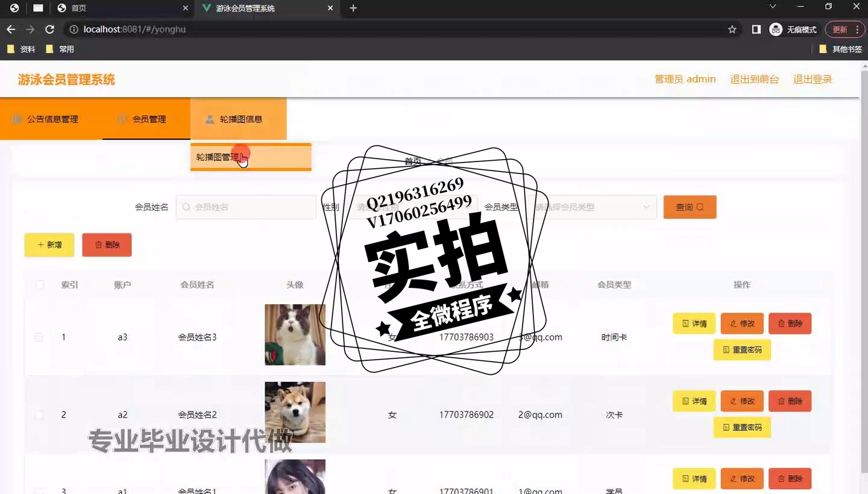Click the 退出登录 link
Screen dimensions: 868x494
813,80
